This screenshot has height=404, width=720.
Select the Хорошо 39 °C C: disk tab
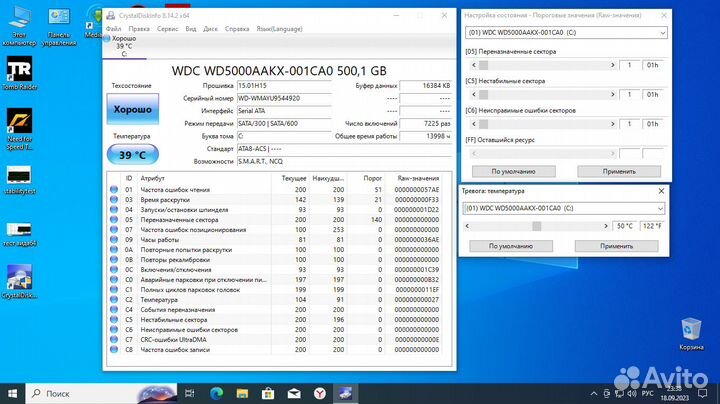124,46
